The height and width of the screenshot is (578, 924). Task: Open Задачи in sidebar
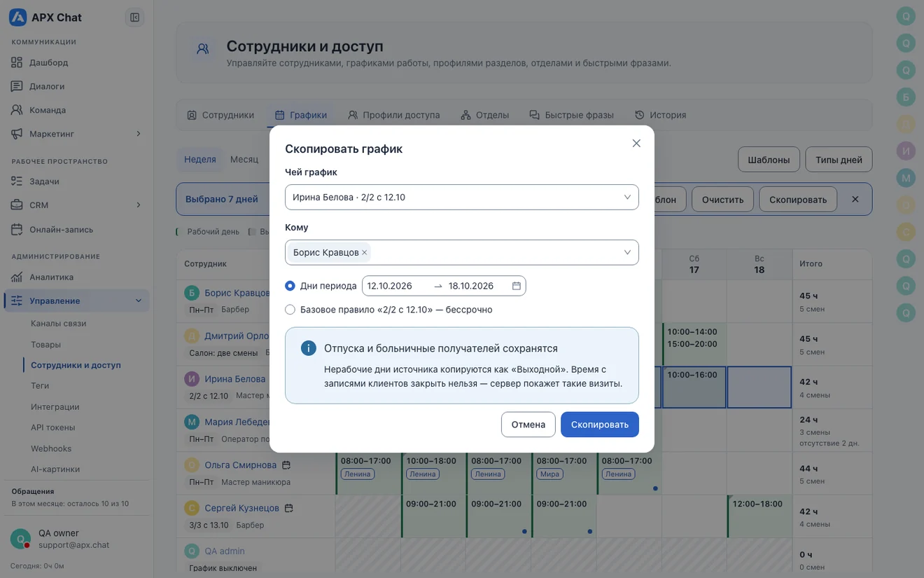point(77,181)
